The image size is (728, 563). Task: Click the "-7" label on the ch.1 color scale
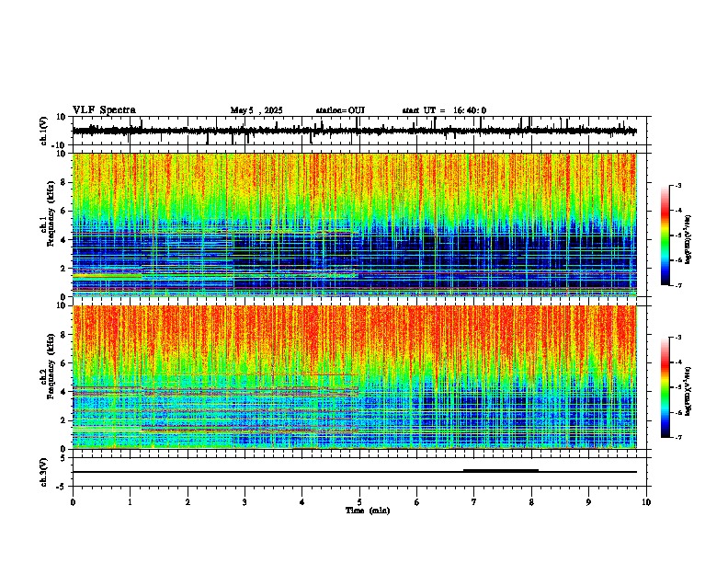(x=677, y=285)
